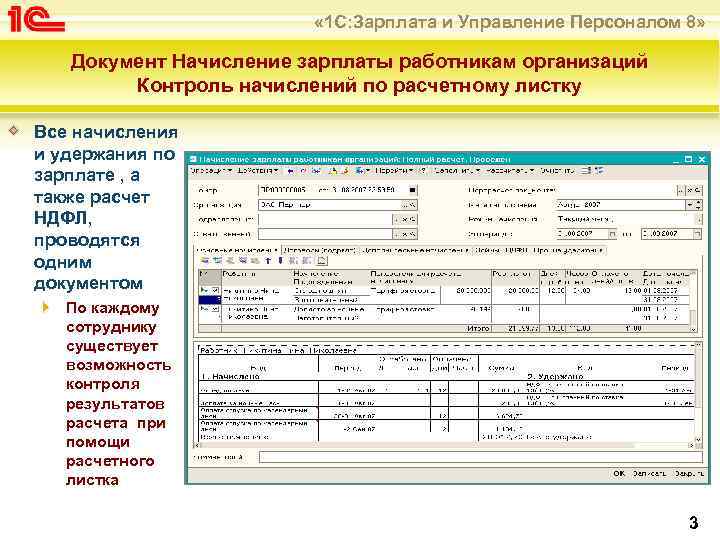Click the month stepper beside Месяц начисления
720x540 pixels.
point(698,205)
